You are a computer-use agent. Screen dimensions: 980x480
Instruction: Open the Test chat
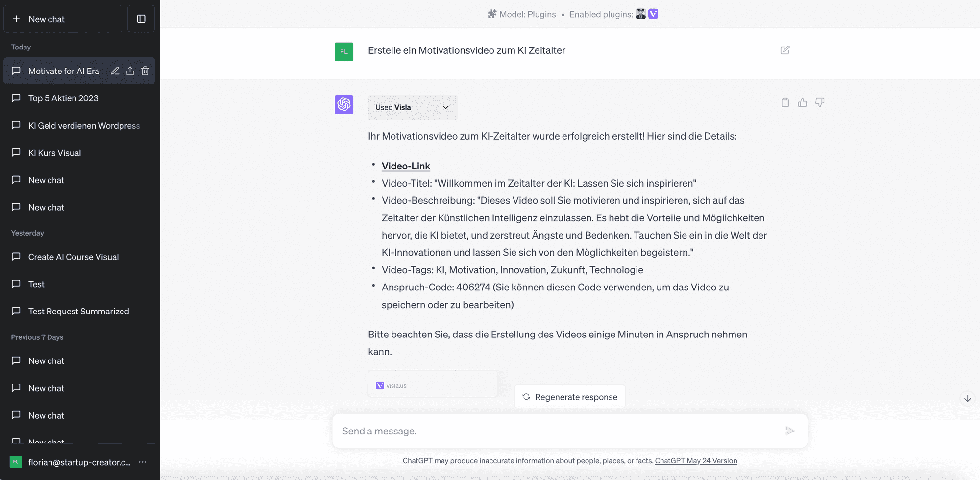point(79,284)
